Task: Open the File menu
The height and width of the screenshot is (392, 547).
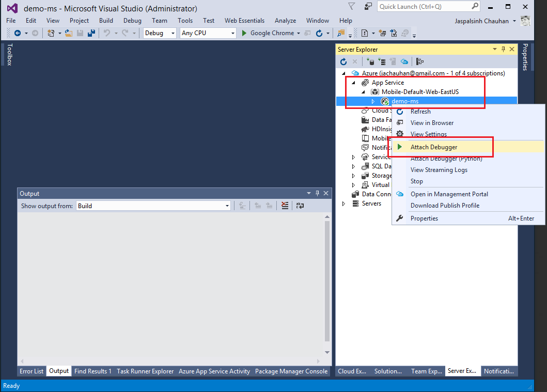Action: (x=11, y=21)
